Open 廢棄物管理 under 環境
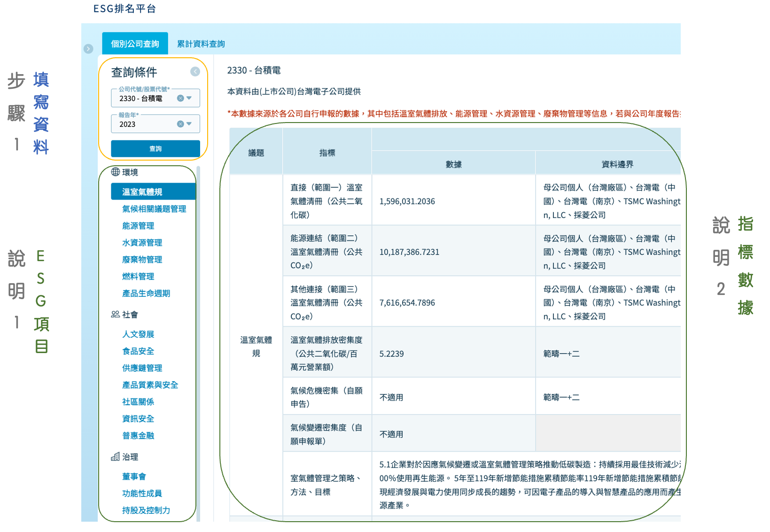The width and height of the screenshot is (770, 532). [142, 260]
